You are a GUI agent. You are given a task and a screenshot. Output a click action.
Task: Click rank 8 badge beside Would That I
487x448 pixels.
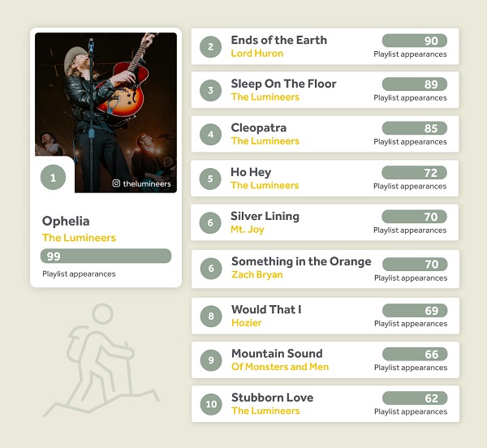click(x=211, y=316)
